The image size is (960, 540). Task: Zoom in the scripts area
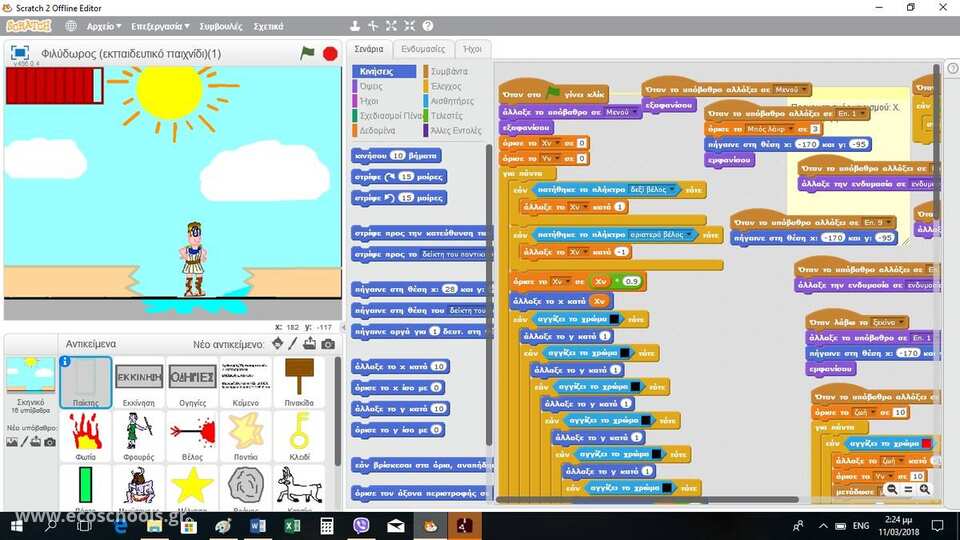click(924, 489)
